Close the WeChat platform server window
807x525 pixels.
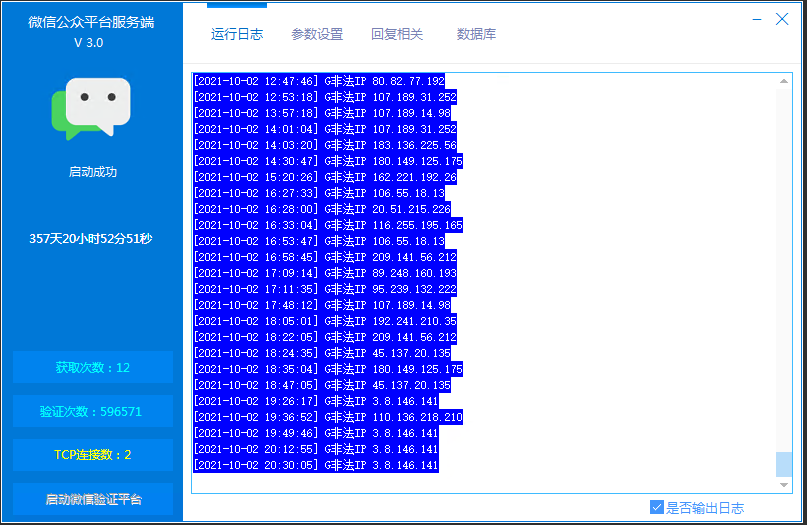point(782,19)
